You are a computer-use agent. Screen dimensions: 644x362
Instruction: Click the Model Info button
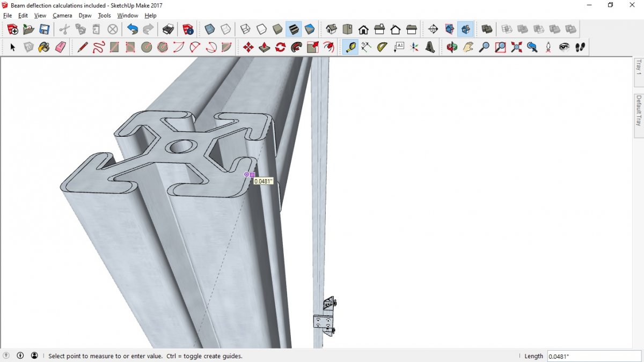point(188,29)
